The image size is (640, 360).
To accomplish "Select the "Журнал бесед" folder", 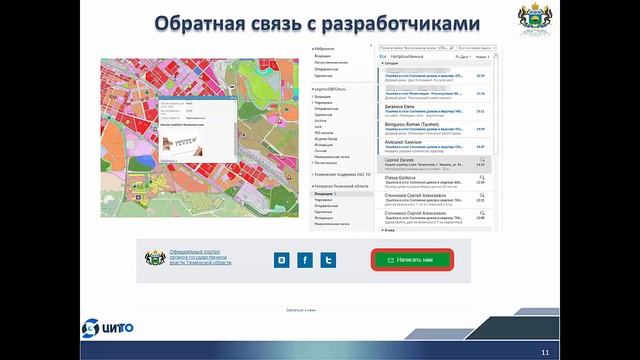I will (x=326, y=139).
